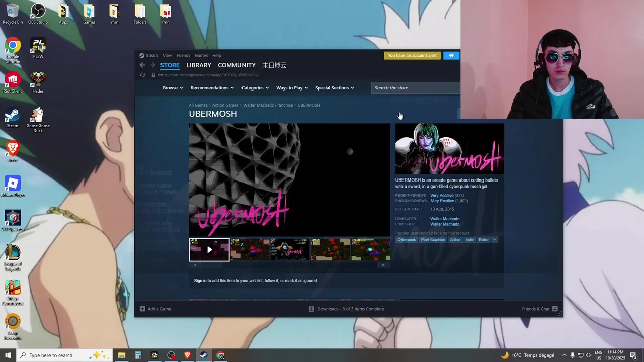Select the second screenshot thumbnail
This screenshot has width=644, height=362.
pyautogui.click(x=250, y=250)
